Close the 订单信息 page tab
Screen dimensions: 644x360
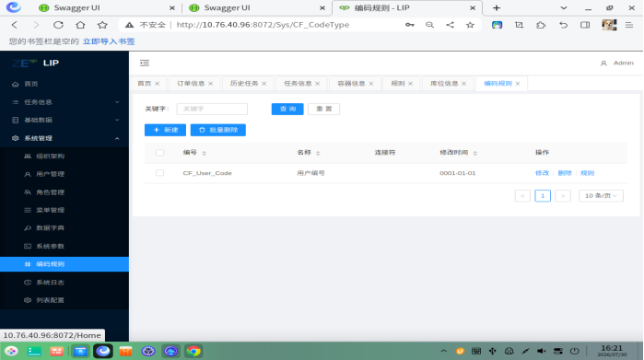coord(211,84)
